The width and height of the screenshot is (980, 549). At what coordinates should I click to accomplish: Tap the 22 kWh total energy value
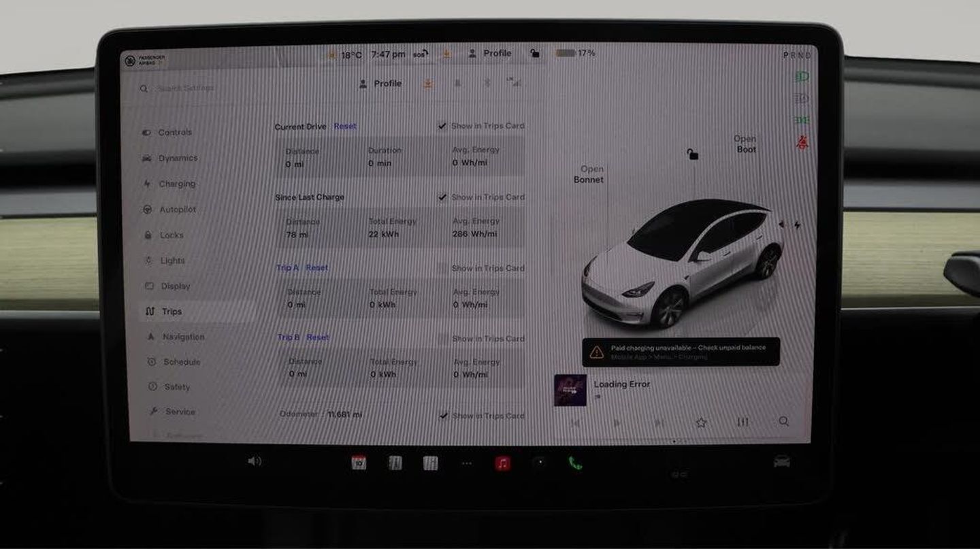coord(384,234)
